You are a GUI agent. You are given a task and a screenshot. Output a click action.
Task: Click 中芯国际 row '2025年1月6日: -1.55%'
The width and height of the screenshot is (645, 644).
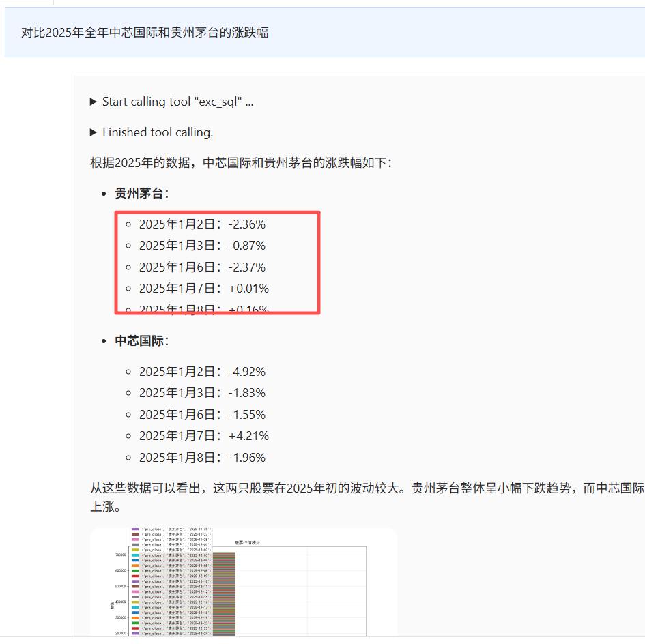click(x=202, y=415)
